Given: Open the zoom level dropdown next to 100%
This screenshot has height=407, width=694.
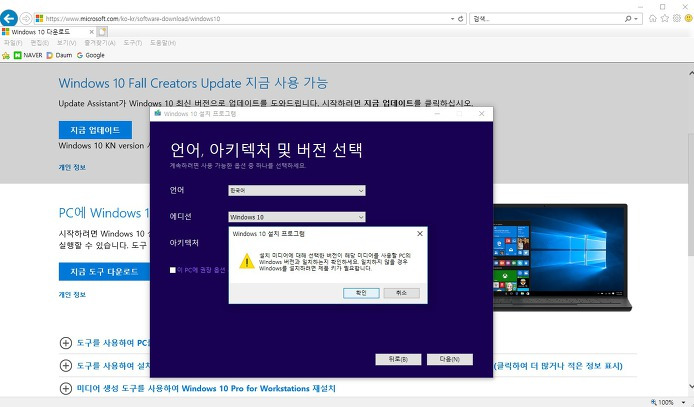Looking at the screenshot, I should click(683, 403).
